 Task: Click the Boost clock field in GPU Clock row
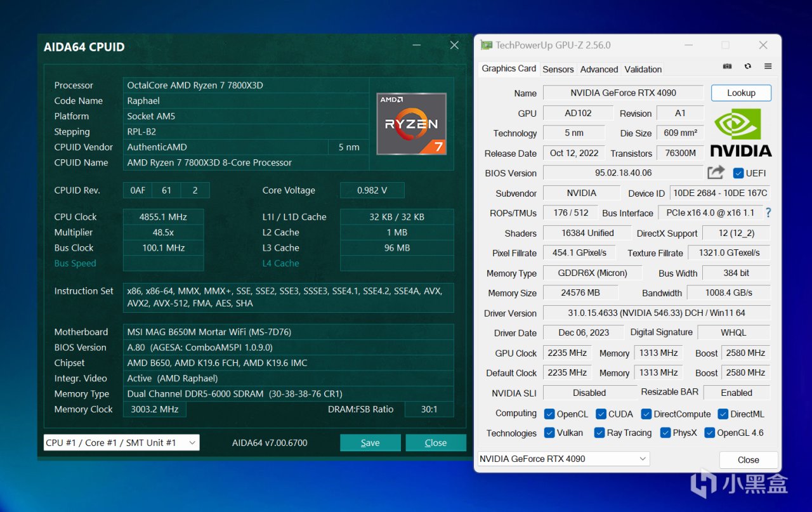click(x=745, y=353)
